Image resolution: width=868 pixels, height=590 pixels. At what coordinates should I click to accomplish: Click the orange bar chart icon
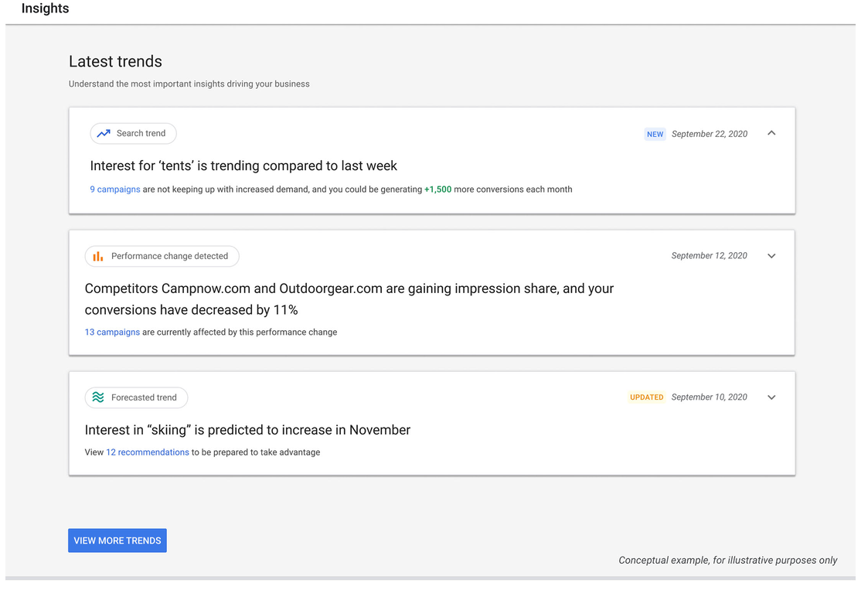pos(98,256)
